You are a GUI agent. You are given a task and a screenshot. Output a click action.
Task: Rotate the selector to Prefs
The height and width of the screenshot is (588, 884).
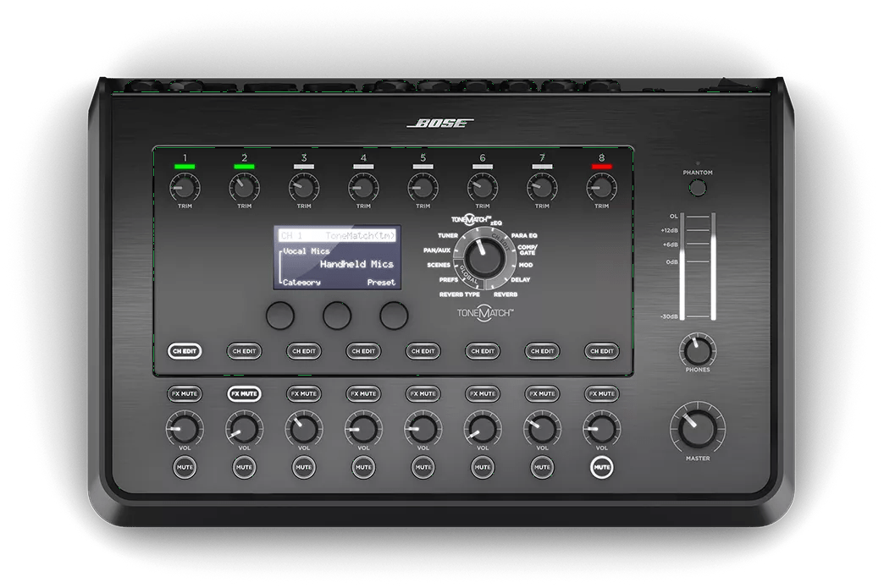click(x=450, y=278)
